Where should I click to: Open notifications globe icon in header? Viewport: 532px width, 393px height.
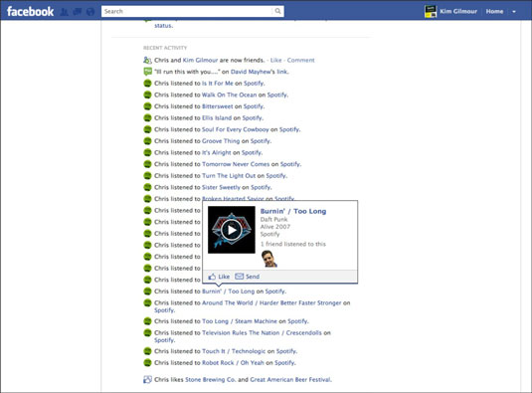90,12
